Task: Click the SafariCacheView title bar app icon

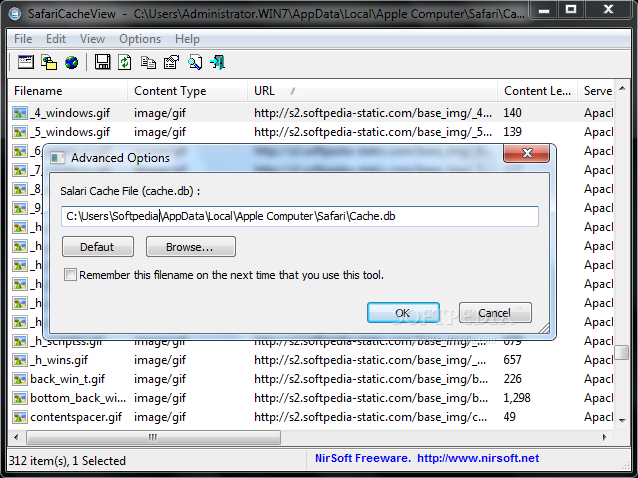Action: click(x=15, y=14)
